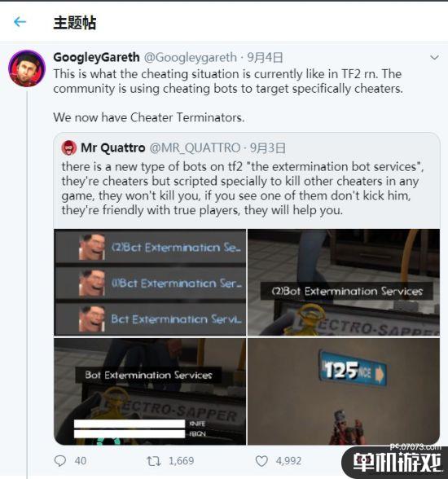This screenshot has height=479, width=448.
Task: Open the 9月4日 tweet timestamp
Action: (265, 57)
